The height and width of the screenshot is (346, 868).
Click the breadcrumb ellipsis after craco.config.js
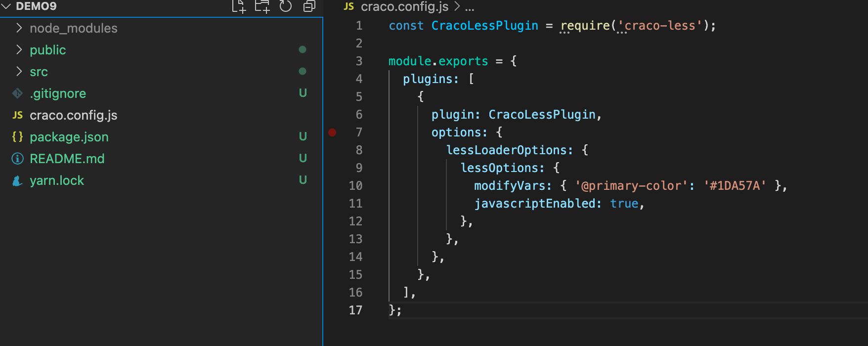(x=470, y=7)
